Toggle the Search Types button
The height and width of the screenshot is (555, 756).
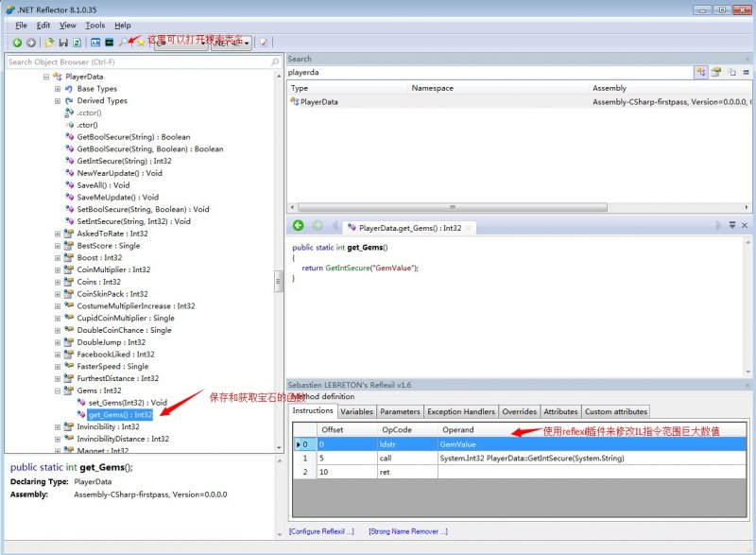(700, 72)
